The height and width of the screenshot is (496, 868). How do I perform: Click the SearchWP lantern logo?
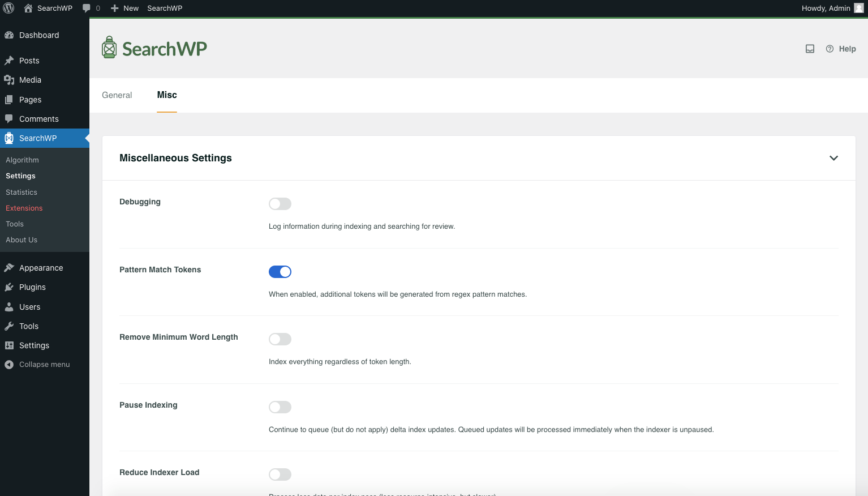point(109,48)
